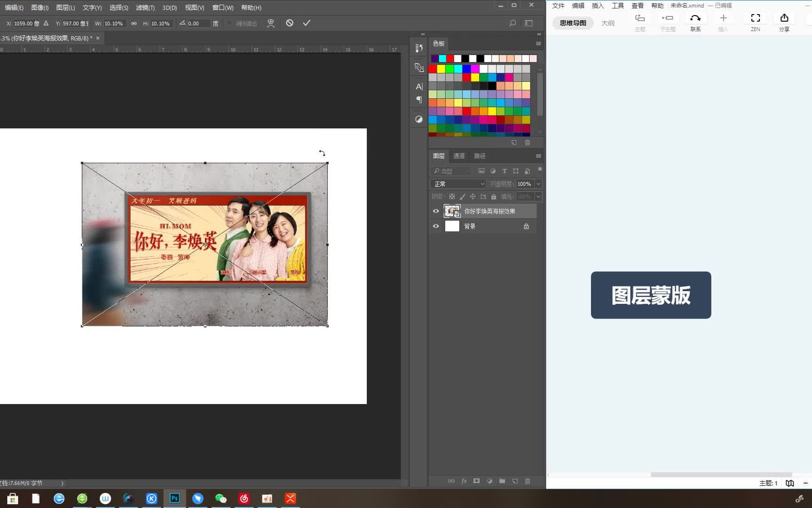Hide the 你好李焕英海报效果 layer
This screenshot has width=812, height=508.
(x=436, y=211)
